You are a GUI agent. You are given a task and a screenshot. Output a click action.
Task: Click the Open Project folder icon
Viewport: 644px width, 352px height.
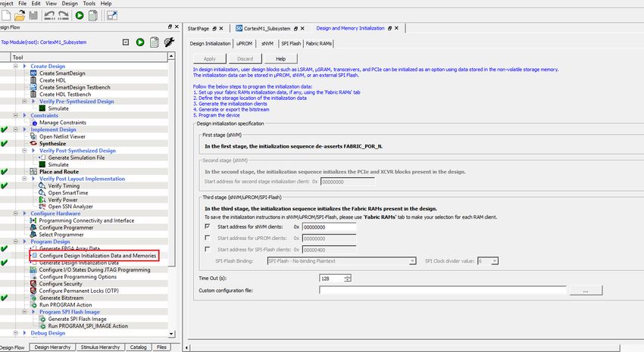[x=19, y=16]
